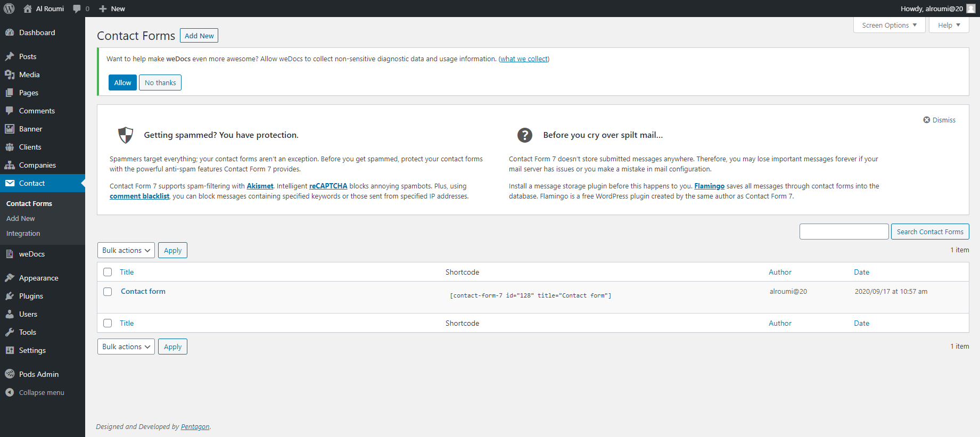
Task: Click the bottom Apply button
Action: coord(172,347)
